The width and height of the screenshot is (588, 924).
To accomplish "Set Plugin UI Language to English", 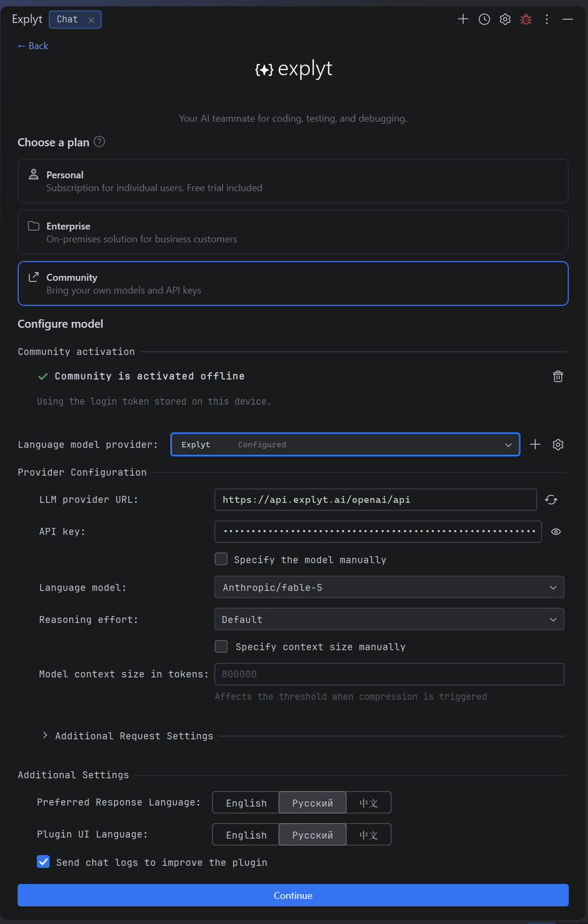I will 246,835.
